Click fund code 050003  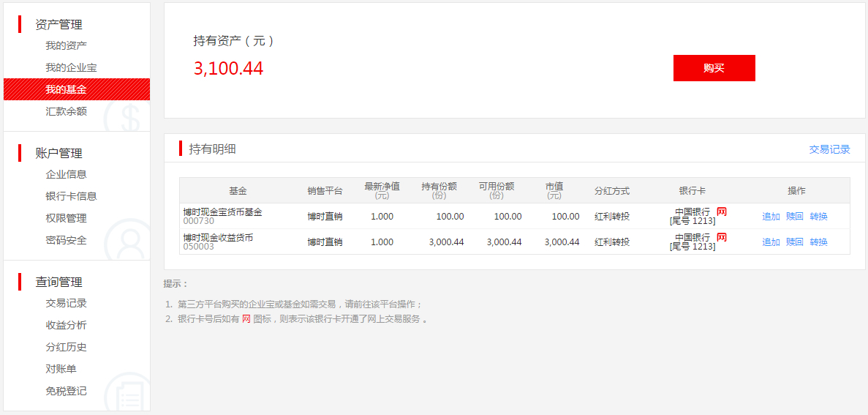pos(198,247)
